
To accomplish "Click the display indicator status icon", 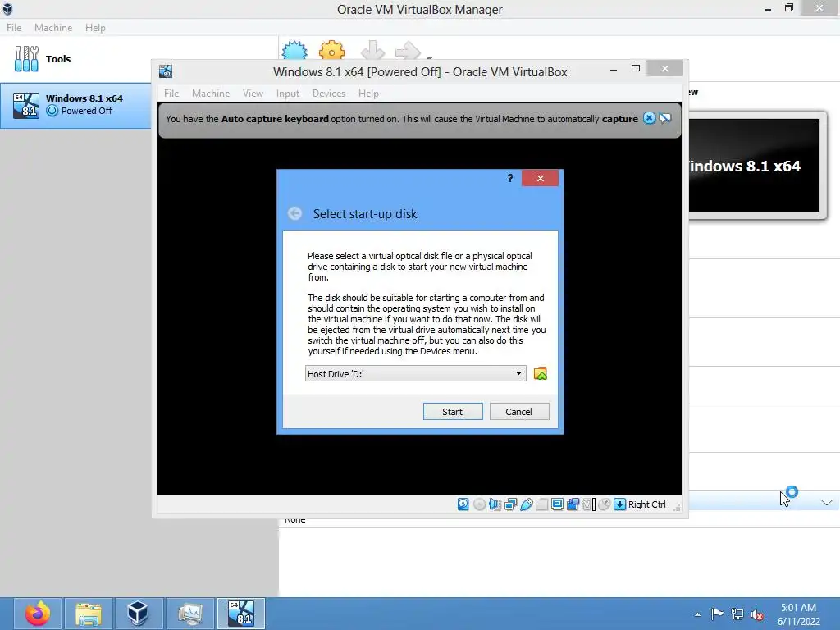I will tap(557, 504).
